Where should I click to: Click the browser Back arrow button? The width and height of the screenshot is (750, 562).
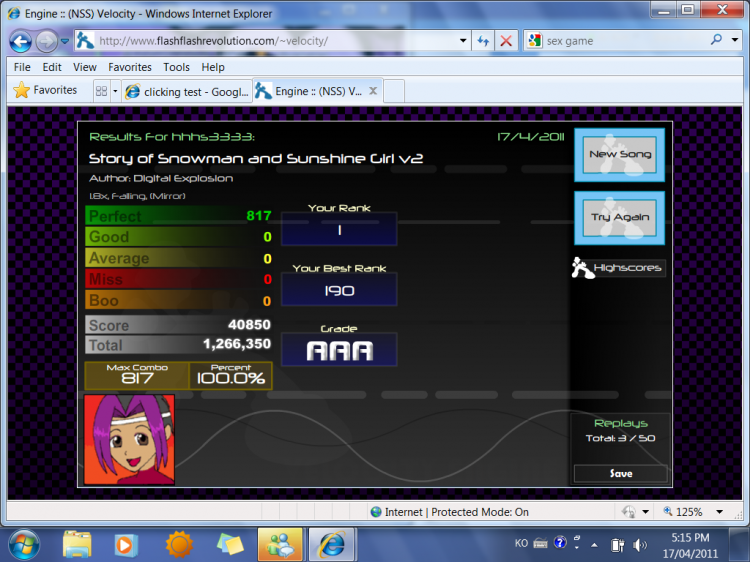click(x=21, y=42)
